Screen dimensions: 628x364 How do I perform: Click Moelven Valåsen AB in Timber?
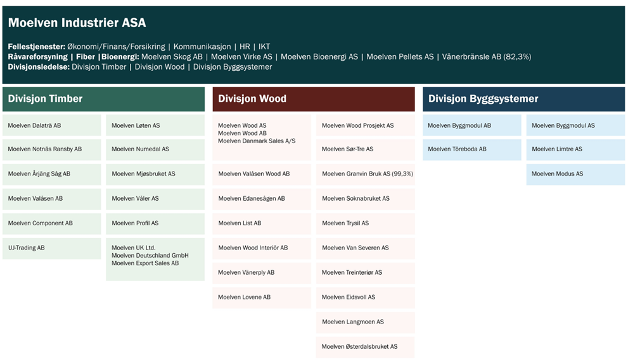pyautogui.click(x=52, y=198)
